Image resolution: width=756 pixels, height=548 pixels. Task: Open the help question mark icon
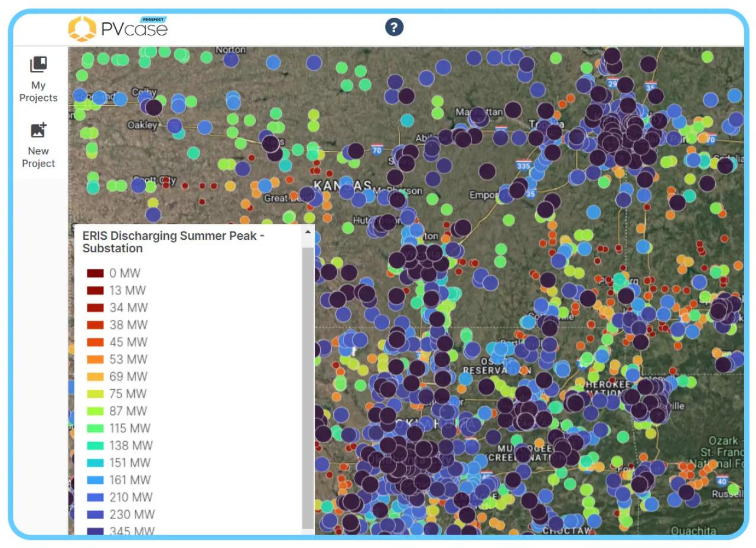point(394,27)
